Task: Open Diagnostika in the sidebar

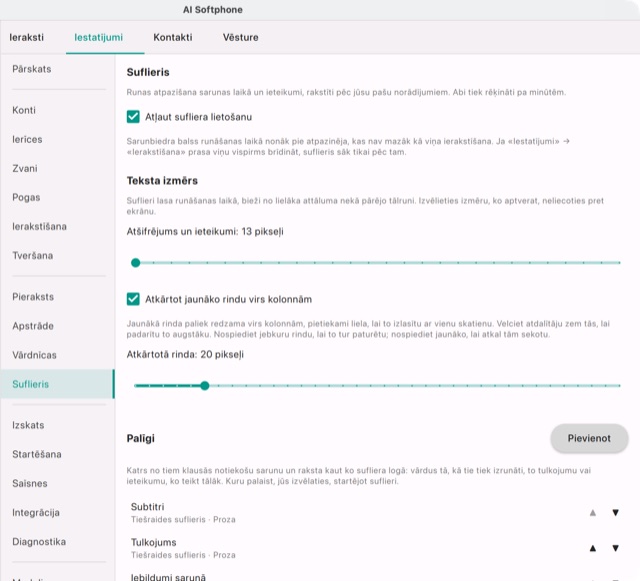Action: tap(58, 541)
